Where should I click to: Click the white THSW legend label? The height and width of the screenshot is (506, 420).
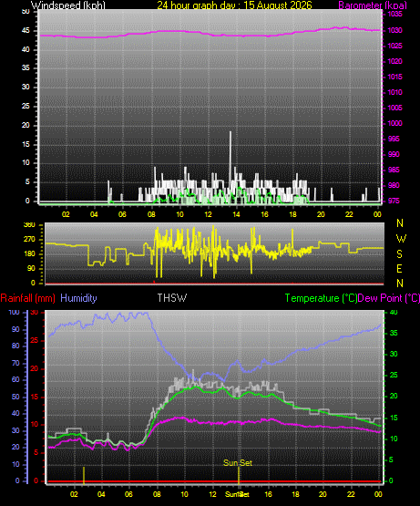pos(172,297)
